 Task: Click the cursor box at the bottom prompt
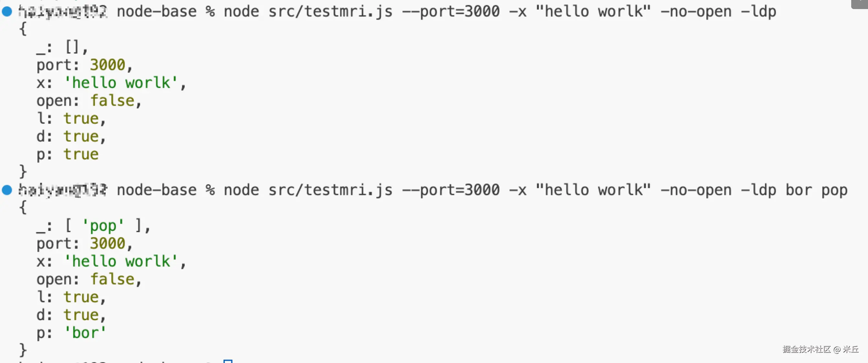(x=228, y=361)
